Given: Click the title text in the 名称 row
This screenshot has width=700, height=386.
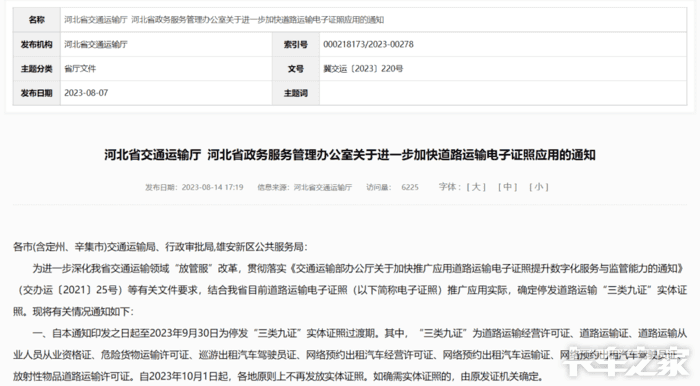Looking at the screenshot, I should (x=224, y=20).
